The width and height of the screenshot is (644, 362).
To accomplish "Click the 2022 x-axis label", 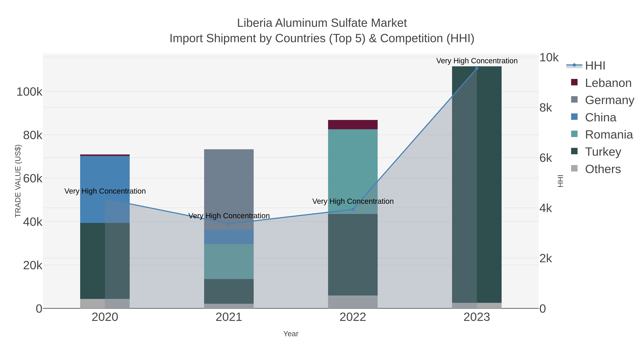I will coord(353,317).
